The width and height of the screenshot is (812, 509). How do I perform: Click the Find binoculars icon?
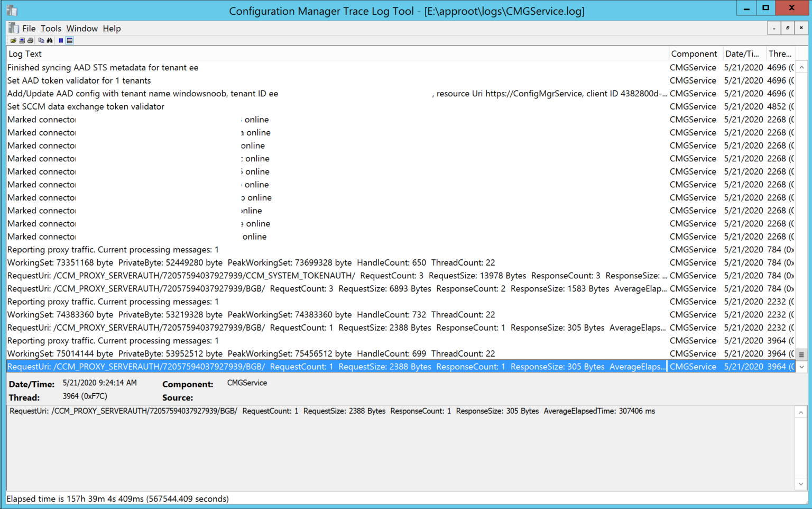pos(50,41)
